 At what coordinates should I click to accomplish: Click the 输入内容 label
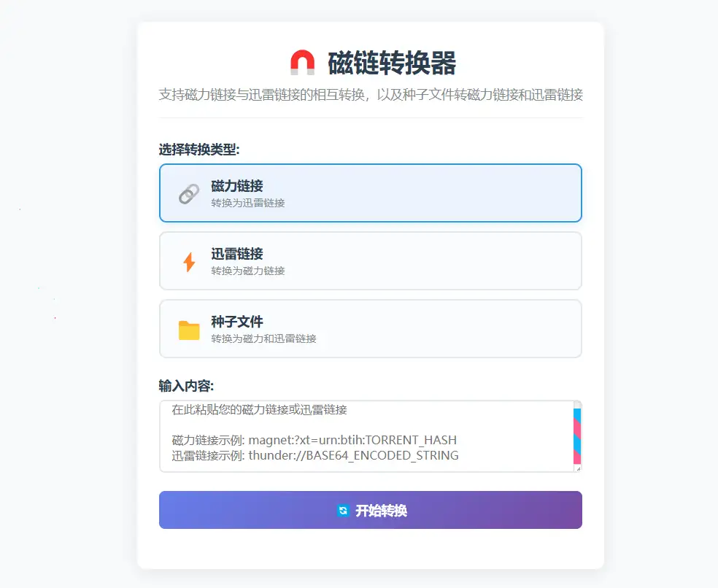186,386
